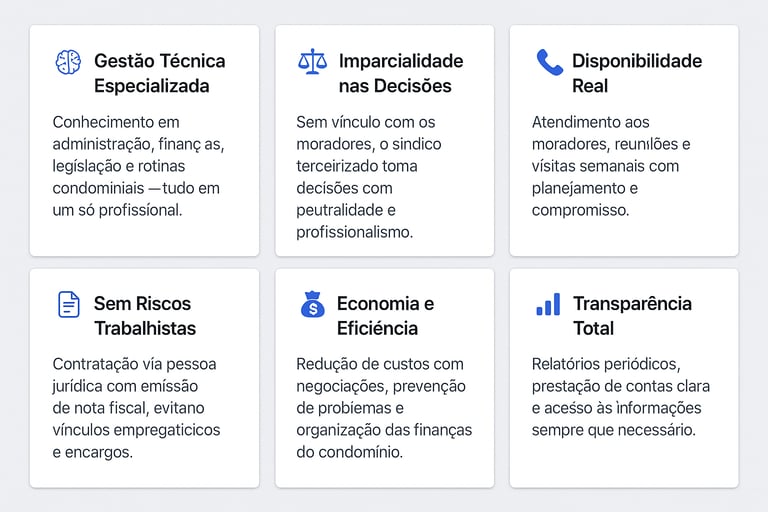The width and height of the screenshot is (768, 512).
Task: Click the phrase 'vínculos empregatícios e encargos'
Action: (x=136, y=440)
